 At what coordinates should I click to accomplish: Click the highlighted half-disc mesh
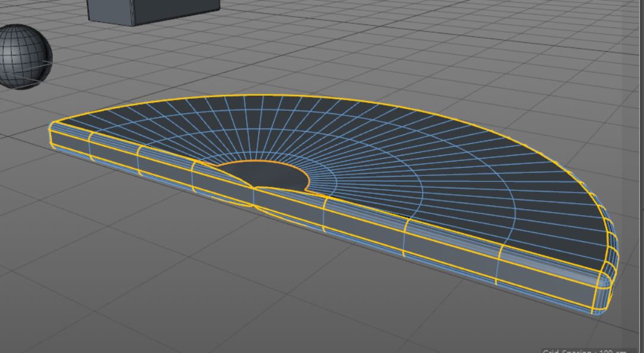pyautogui.click(x=333, y=204)
